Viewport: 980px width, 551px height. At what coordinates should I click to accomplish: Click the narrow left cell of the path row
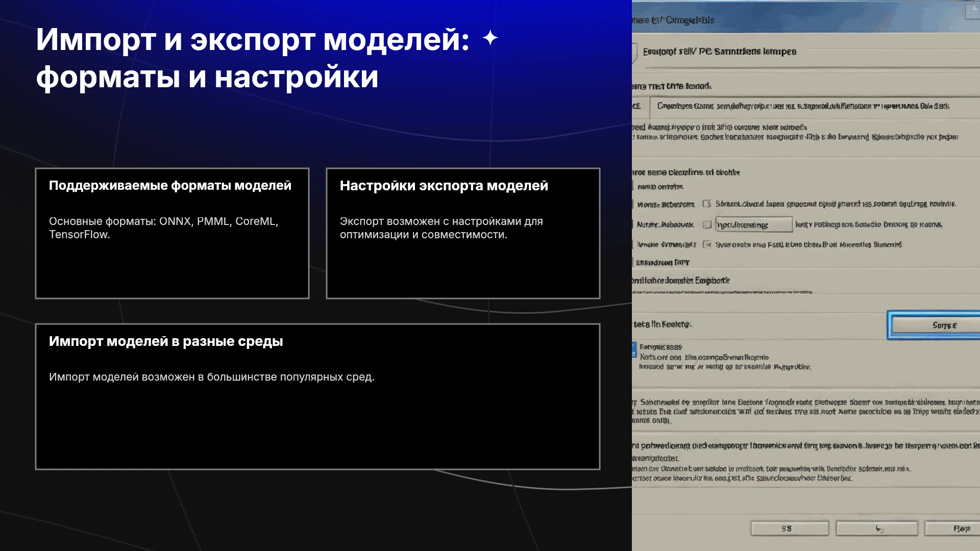pyautogui.click(x=641, y=107)
